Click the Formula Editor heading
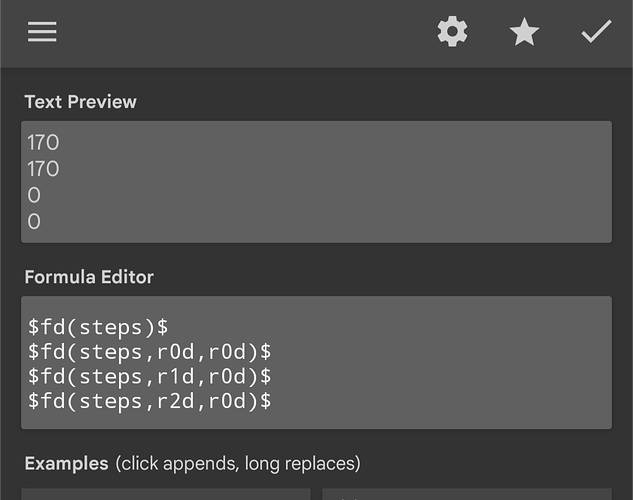The height and width of the screenshot is (500, 633). coord(89,277)
